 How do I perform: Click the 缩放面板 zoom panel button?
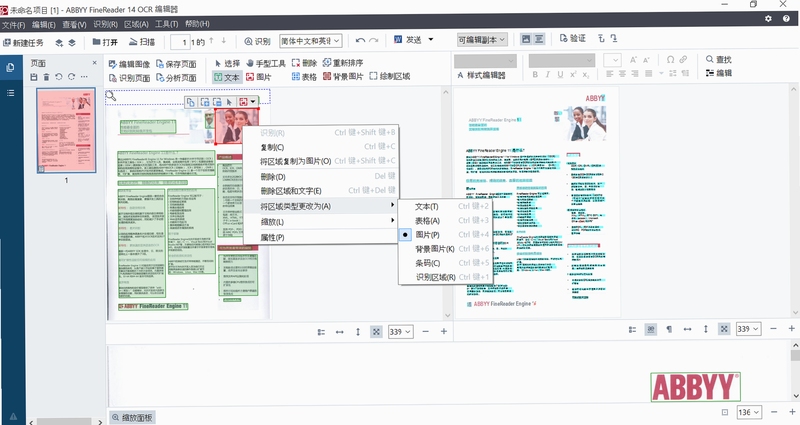(132, 417)
